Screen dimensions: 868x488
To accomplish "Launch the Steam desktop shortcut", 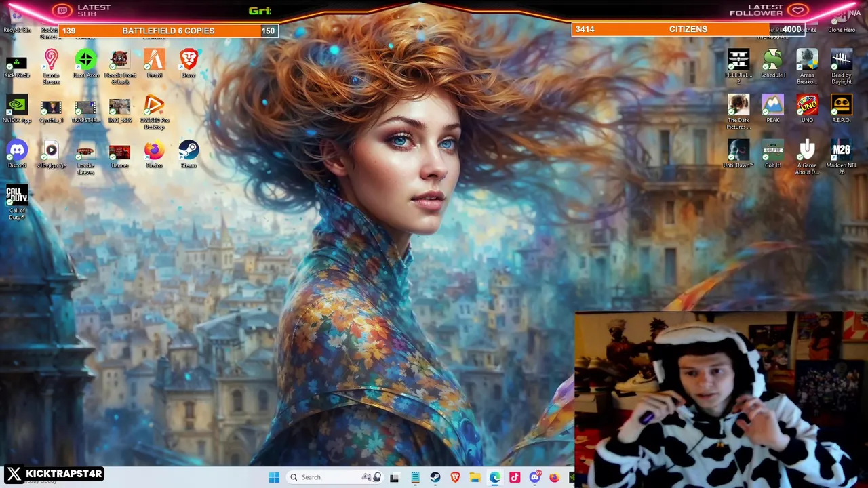I will pyautogui.click(x=189, y=155).
